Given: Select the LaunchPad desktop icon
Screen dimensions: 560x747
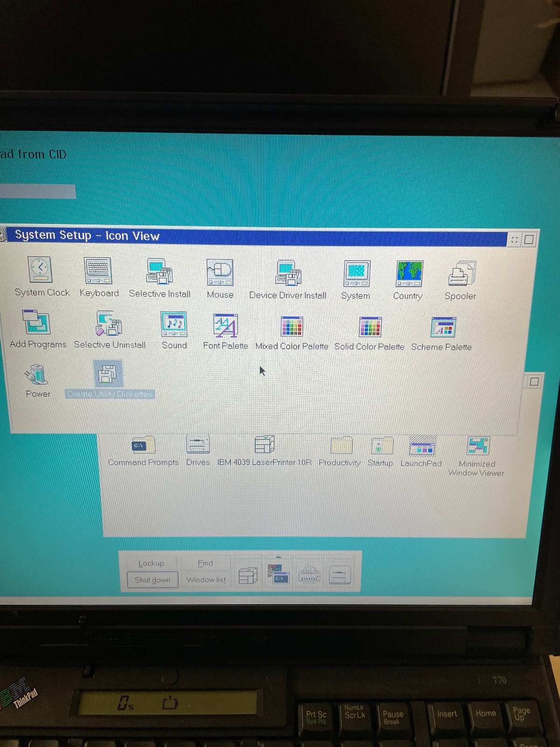Looking at the screenshot, I should pyautogui.click(x=422, y=446).
